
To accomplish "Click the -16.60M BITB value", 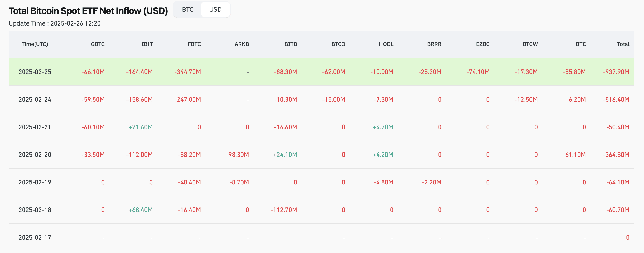I will [x=285, y=127].
